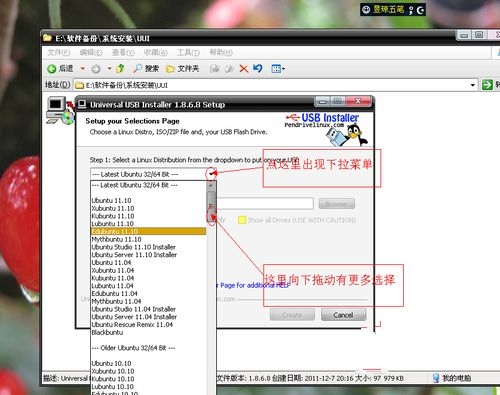Click the dropdown list scroll-up arrow
This screenshot has height=395, width=500.
pos(211,186)
